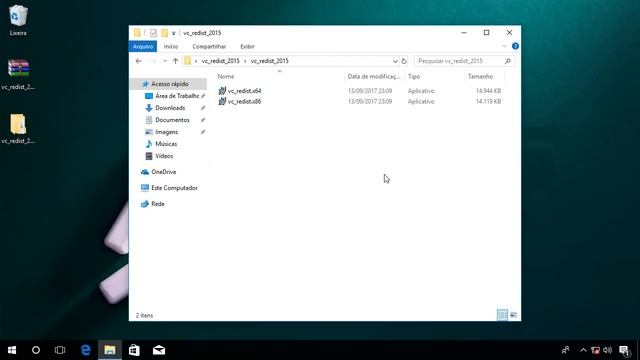Click first vc_redist_2015 breadcrumb segment
Image resolution: width=640 pixels, height=360 pixels.
pos(220,61)
